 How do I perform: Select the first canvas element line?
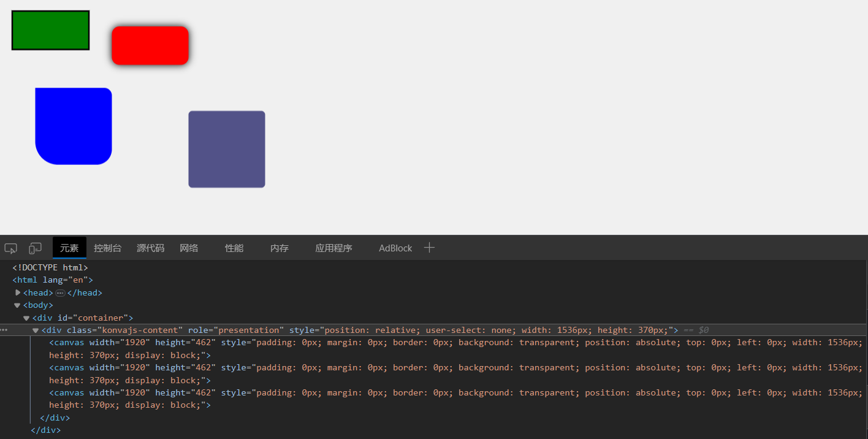[x=245, y=343]
